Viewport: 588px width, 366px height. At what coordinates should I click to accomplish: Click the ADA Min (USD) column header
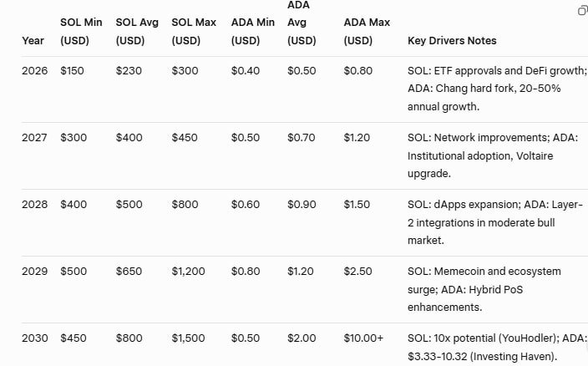252,31
